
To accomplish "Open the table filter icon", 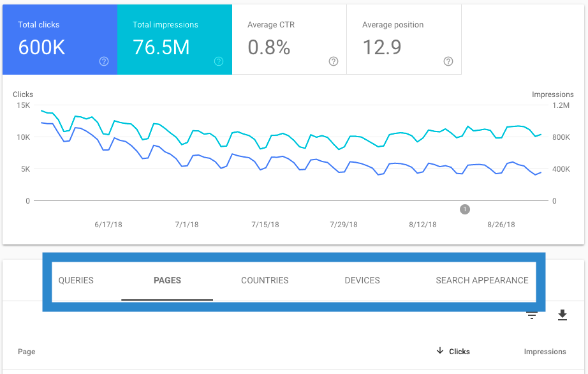I will [x=532, y=315].
